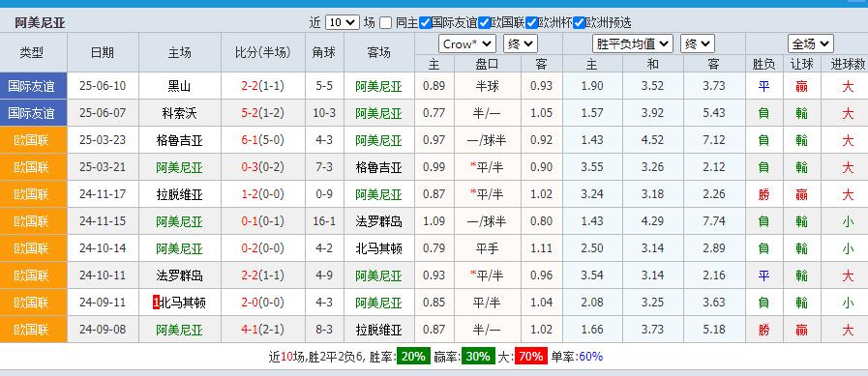Open away team 北马其顿 on 24-10-14
868x376 pixels.
[378, 248]
